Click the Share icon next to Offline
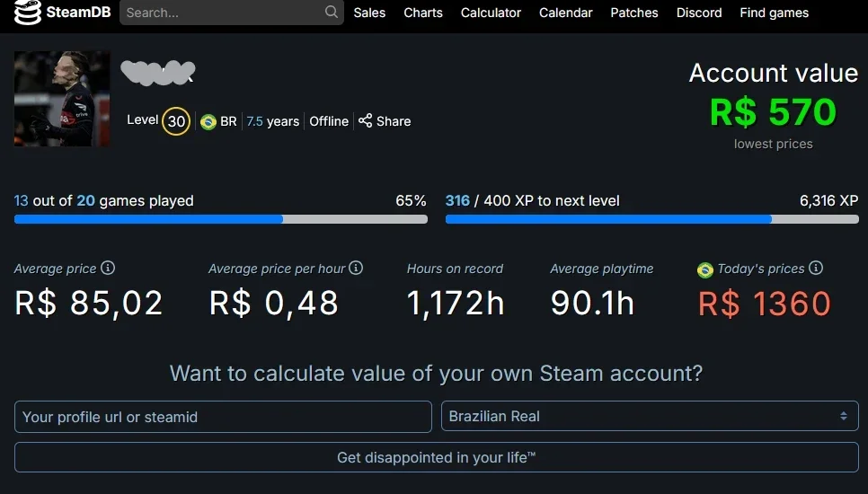Screen dimensions: 868x494 coord(366,120)
